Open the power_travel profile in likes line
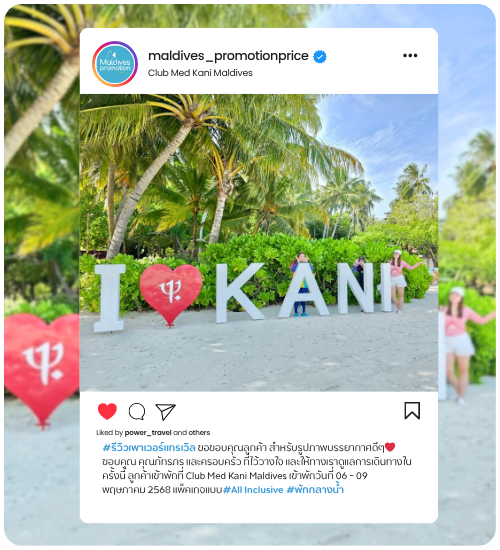500x550 pixels. (148, 432)
